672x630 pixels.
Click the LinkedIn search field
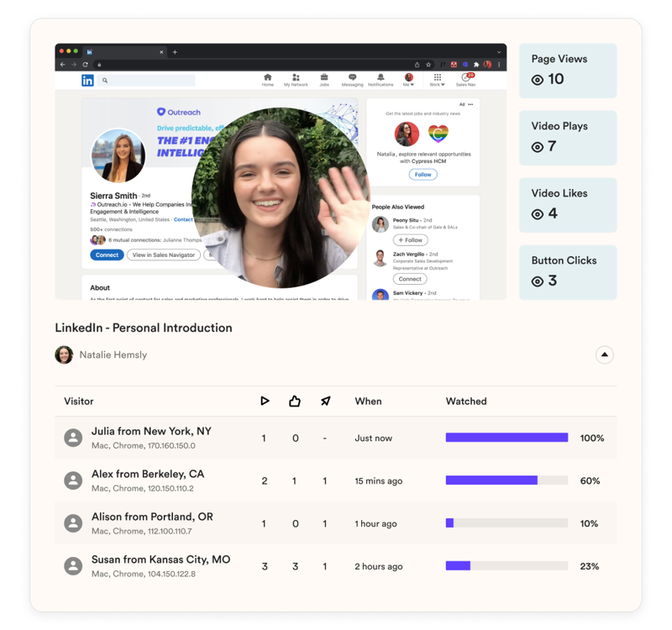pyautogui.click(x=146, y=80)
